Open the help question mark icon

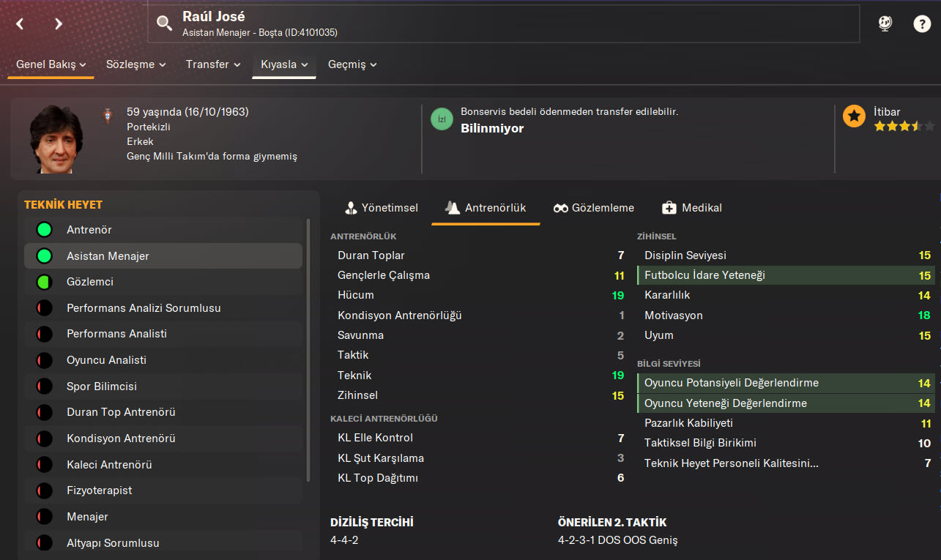921,23
